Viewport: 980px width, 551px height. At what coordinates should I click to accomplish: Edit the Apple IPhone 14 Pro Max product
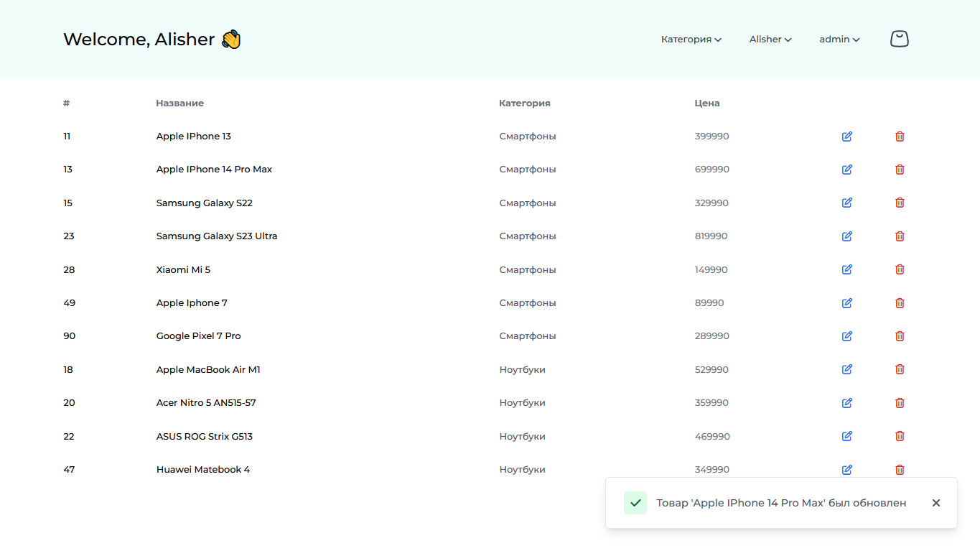coord(846,170)
